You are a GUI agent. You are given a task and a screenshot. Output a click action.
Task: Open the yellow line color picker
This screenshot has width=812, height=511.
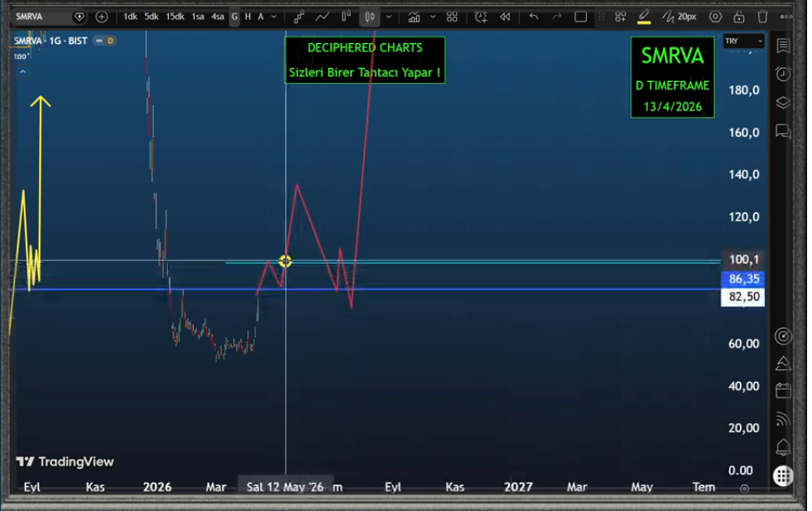tap(644, 17)
